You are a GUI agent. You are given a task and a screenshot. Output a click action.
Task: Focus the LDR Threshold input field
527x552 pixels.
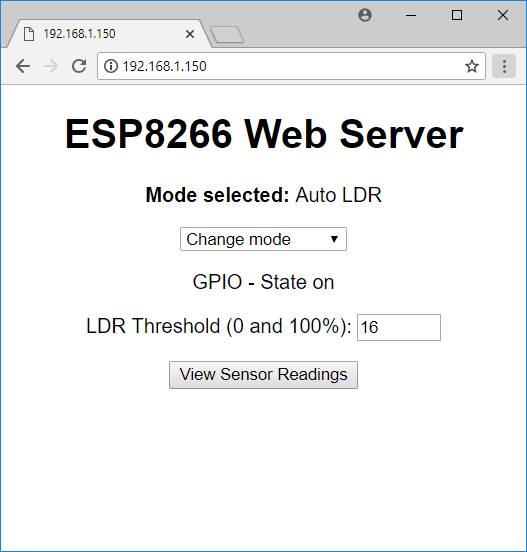point(399,327)
